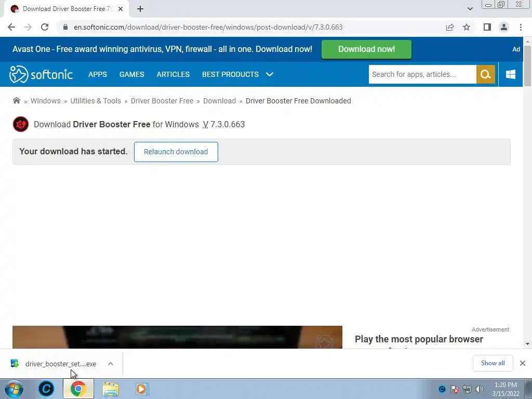
Task: Click the home icon in breadcrumb
Action: (x=16, y=100)
